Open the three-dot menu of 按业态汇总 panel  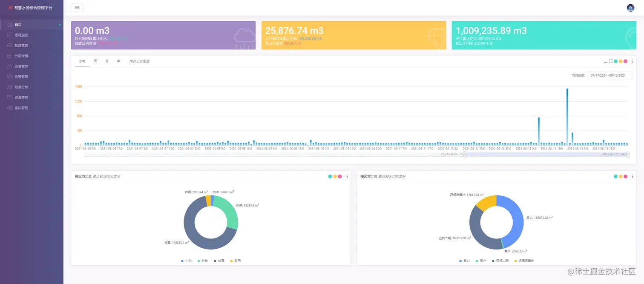click(x=347, y=177)
